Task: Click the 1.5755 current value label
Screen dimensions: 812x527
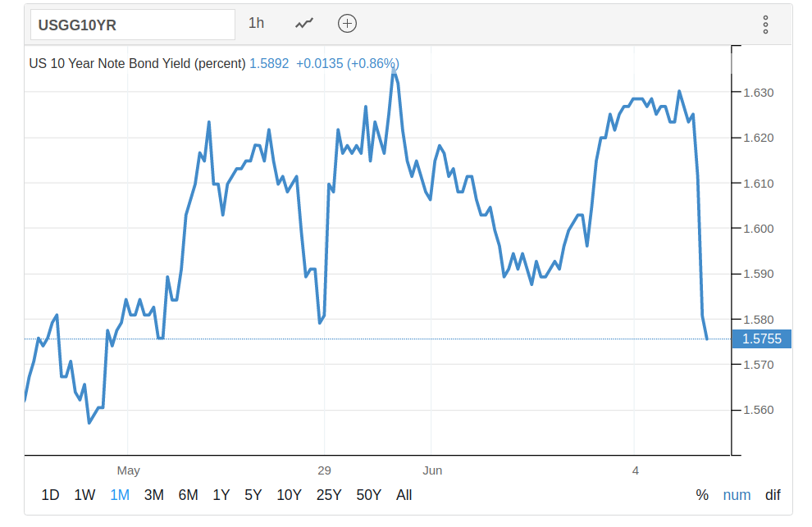Action: coord(761,338)
